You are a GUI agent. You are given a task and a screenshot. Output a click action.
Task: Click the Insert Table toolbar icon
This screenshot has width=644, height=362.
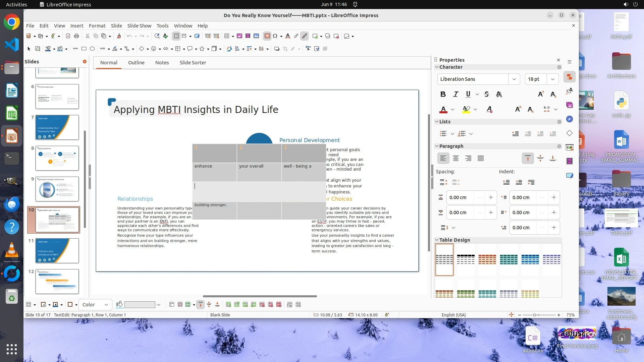point(227,36)
